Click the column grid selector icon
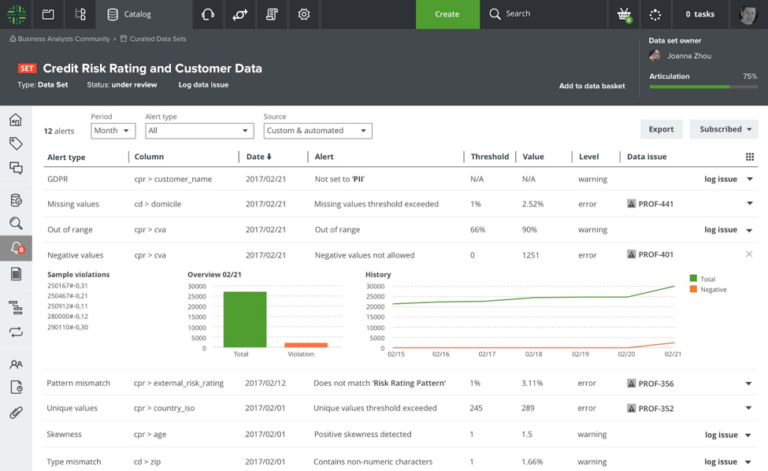768x471 pixels. (750, 157)
